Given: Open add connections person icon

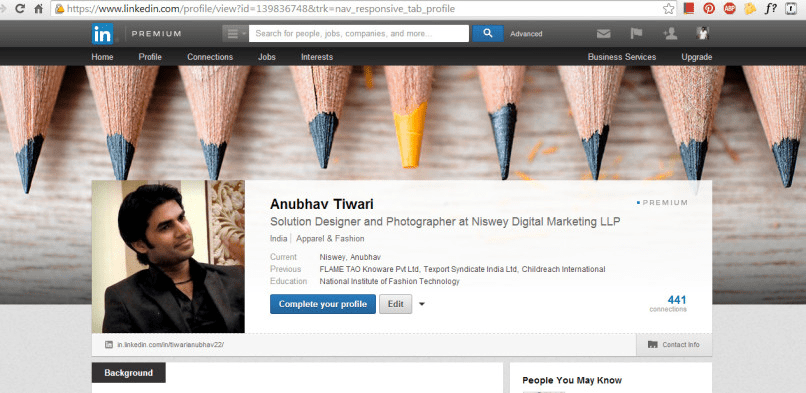Looking at the screenshot, I should pos(670,34).
